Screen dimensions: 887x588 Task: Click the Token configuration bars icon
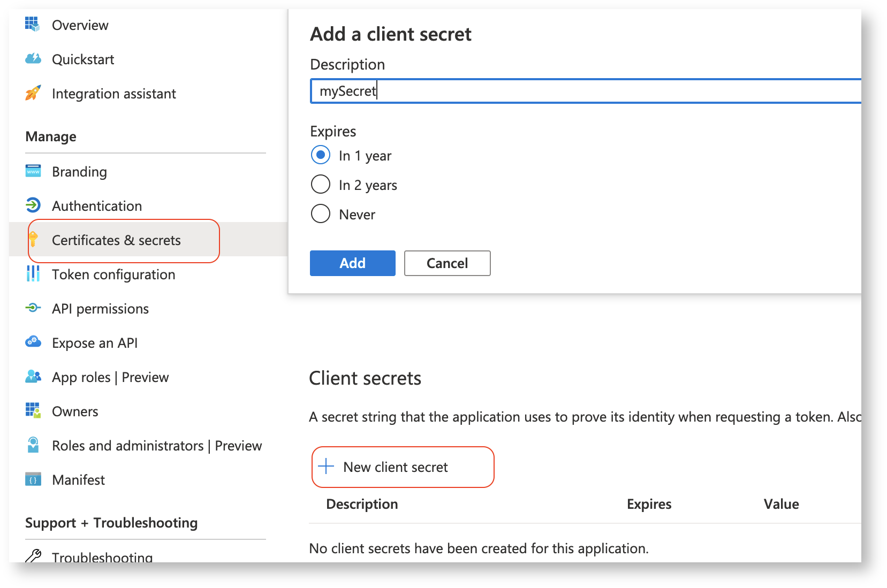33,274
